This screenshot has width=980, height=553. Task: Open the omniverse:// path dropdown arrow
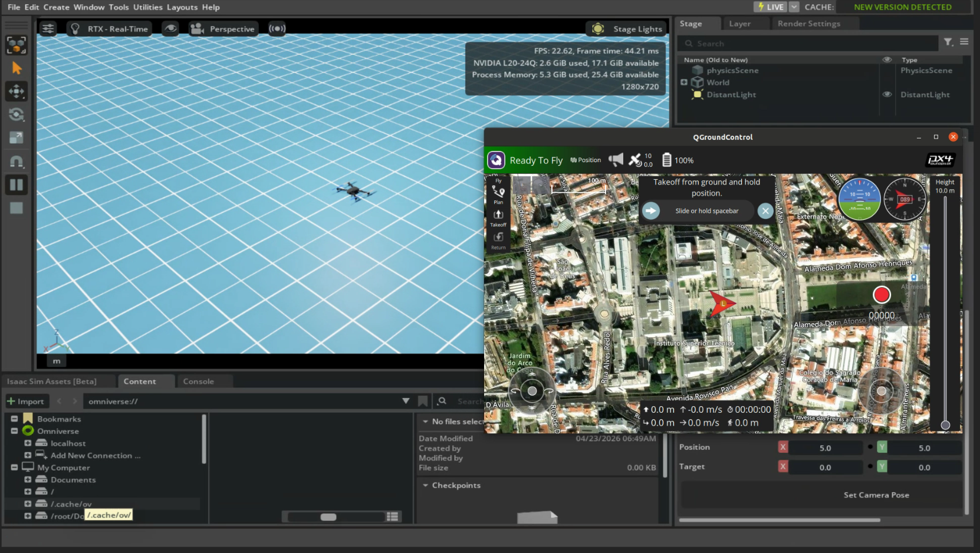point(406,401)
